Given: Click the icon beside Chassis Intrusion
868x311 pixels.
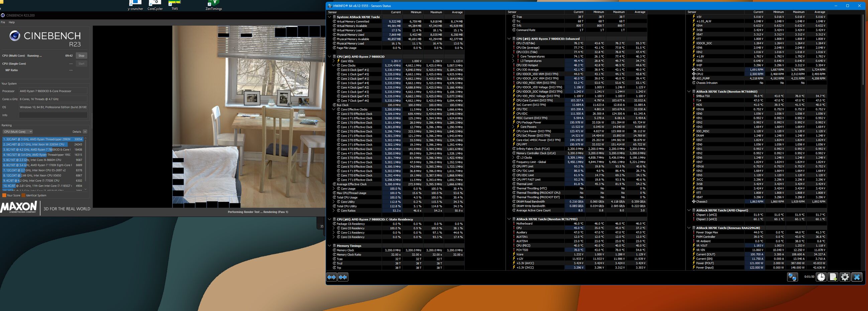Looking at the screenshot, I should pos(694,83).
